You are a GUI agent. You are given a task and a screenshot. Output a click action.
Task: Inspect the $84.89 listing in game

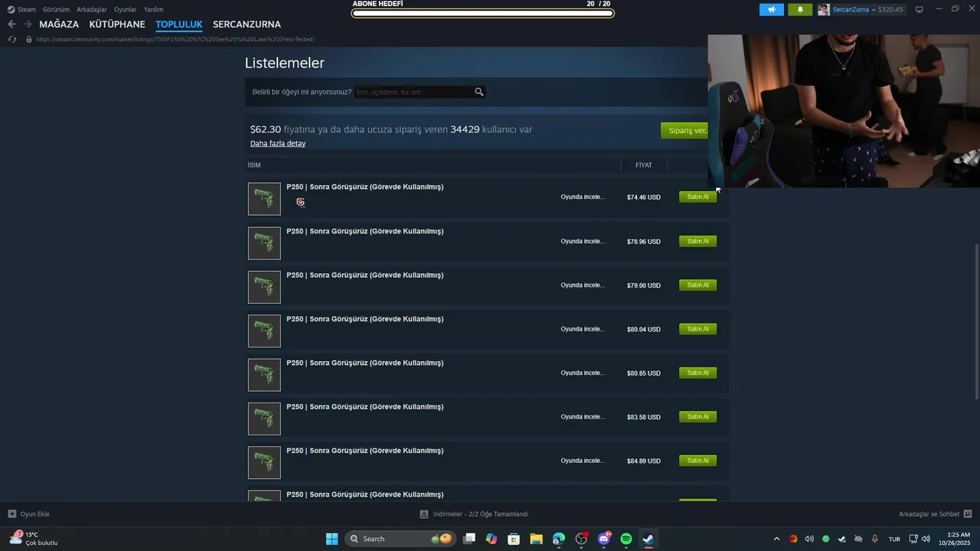[583, 461]
